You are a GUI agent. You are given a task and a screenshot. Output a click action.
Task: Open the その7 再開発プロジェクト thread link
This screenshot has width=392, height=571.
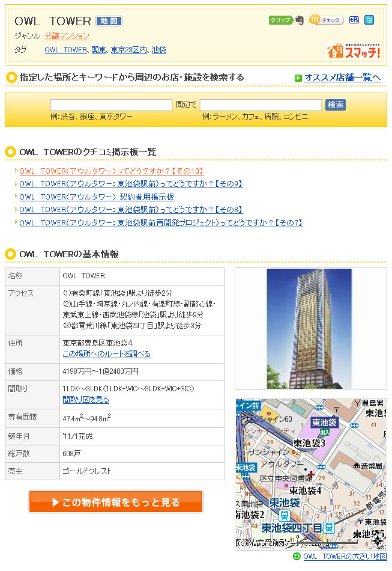pyautogui.click(x=161, y=223)
